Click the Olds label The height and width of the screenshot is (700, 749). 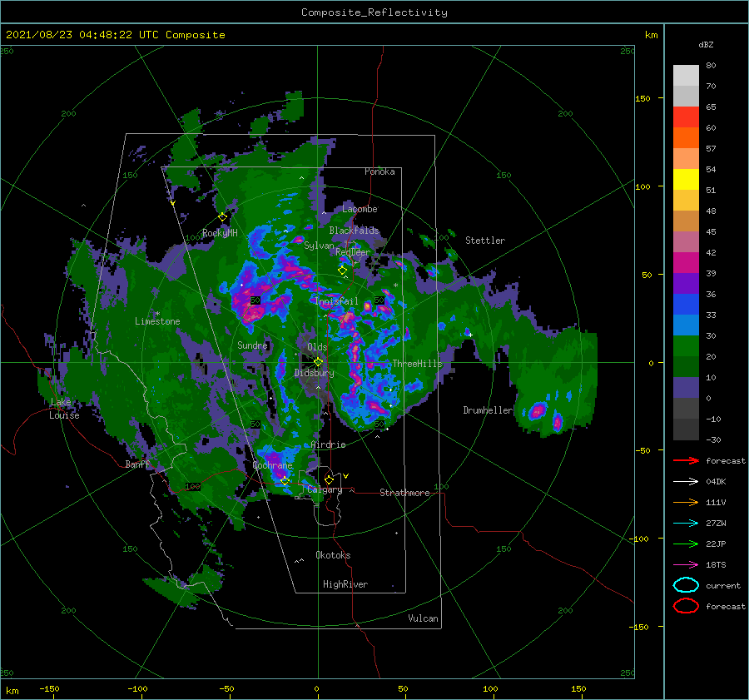pyautogui.click(x=317, y=347)
